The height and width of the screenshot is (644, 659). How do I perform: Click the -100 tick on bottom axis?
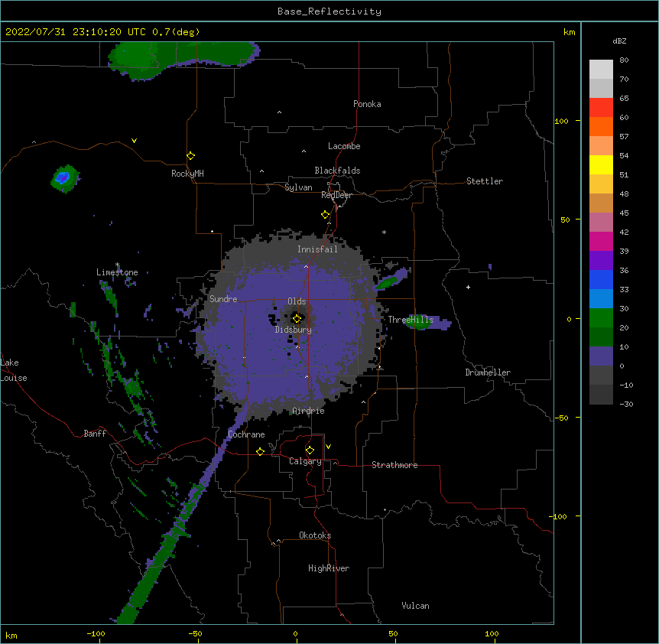coord(96,633)
